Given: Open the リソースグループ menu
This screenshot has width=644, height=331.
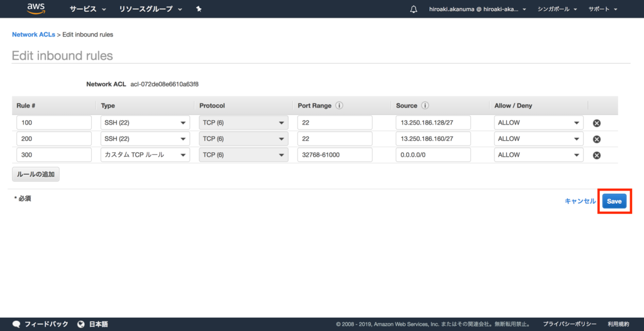Looking at the screenshot, I should (151, 9).
